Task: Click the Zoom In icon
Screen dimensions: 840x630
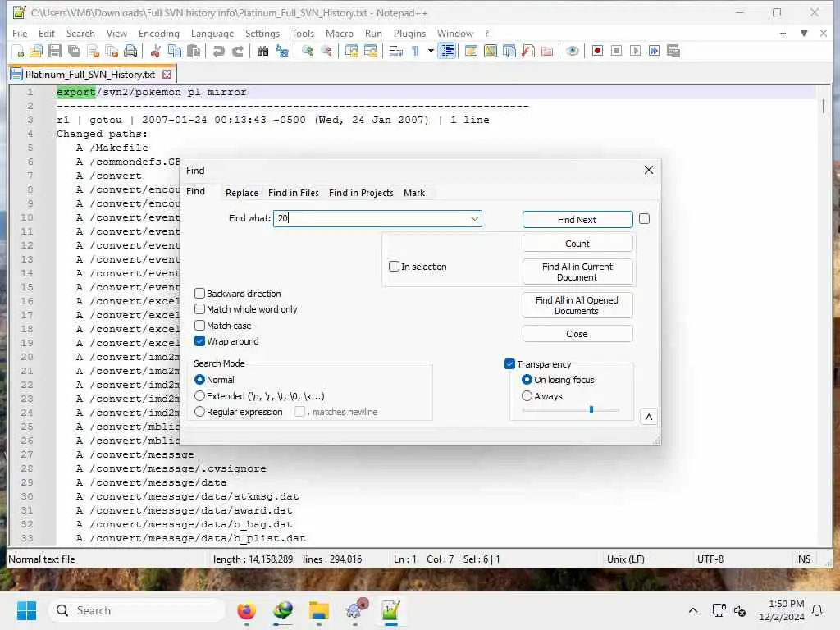Action: (x=308, y=52)
